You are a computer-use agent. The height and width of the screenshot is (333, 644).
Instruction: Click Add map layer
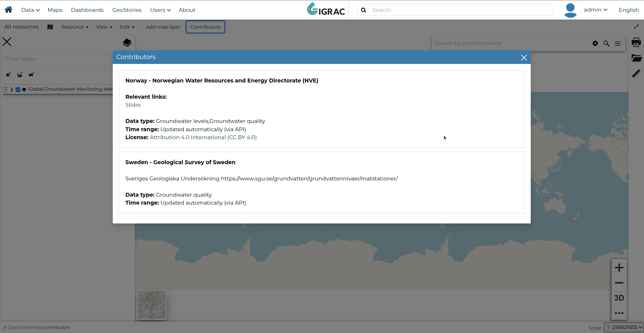[163, 27]
